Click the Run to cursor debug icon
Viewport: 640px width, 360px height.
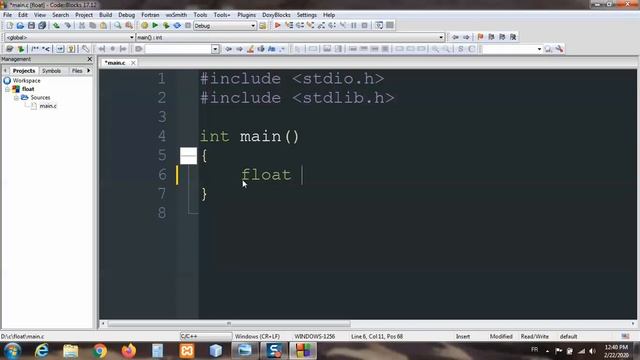point(289,25)
